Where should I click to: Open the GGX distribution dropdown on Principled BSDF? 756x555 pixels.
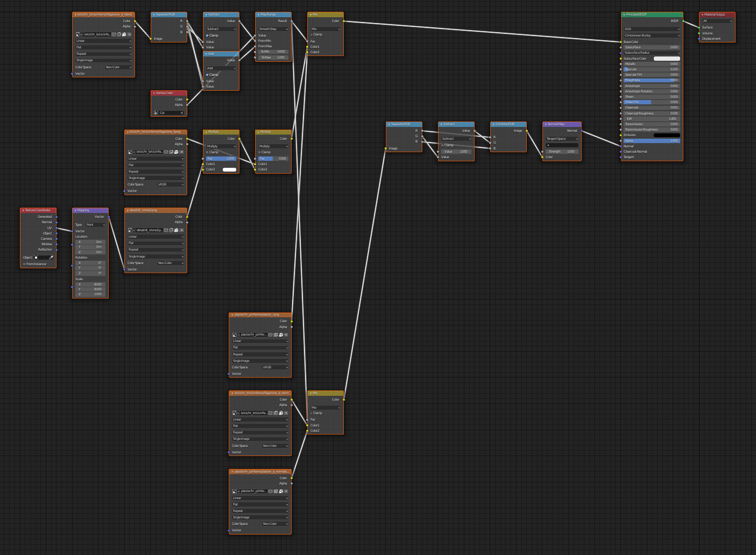pos(651,29)
